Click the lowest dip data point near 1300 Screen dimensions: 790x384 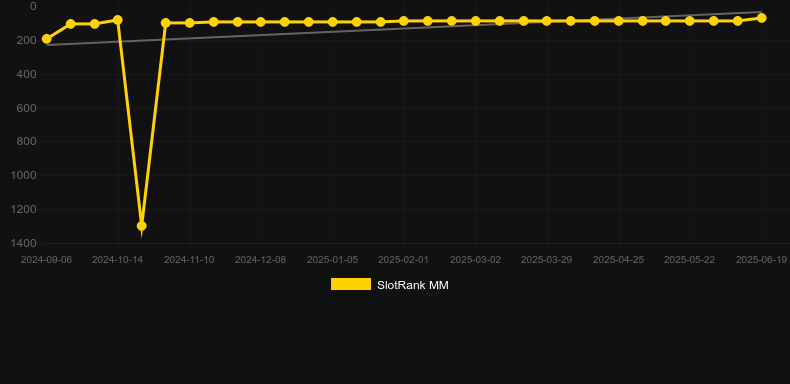pos(142,226)
